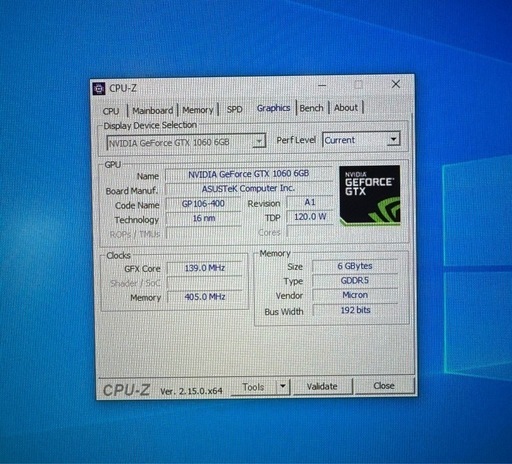Click the 192 bits bus width value

point(355,310)
